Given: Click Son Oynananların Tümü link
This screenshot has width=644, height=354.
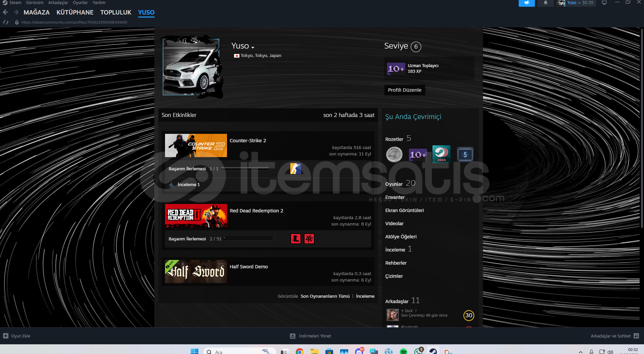Looking at the screenshot, I should 325,296.
